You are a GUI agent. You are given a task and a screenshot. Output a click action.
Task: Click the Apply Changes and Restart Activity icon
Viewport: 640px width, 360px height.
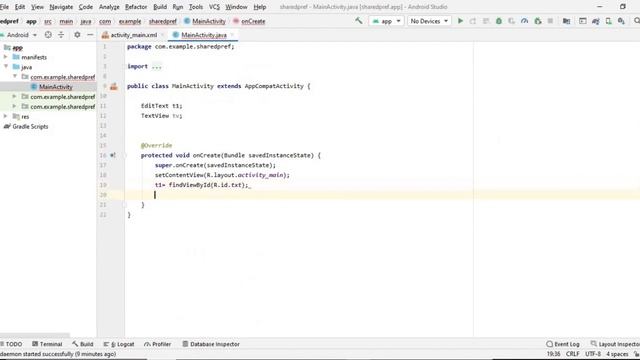pyautogui.click(x=473, y=21)
